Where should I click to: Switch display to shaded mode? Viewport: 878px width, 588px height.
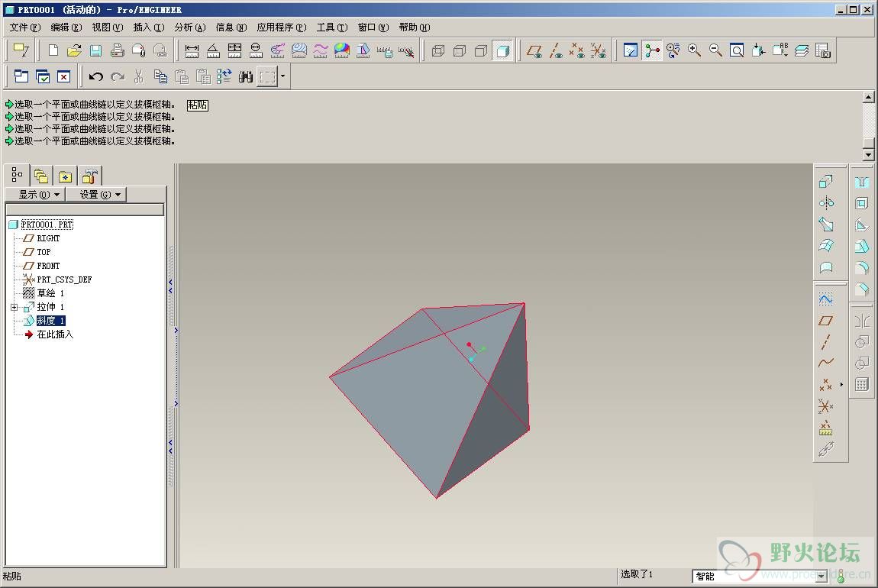point(502,51)
